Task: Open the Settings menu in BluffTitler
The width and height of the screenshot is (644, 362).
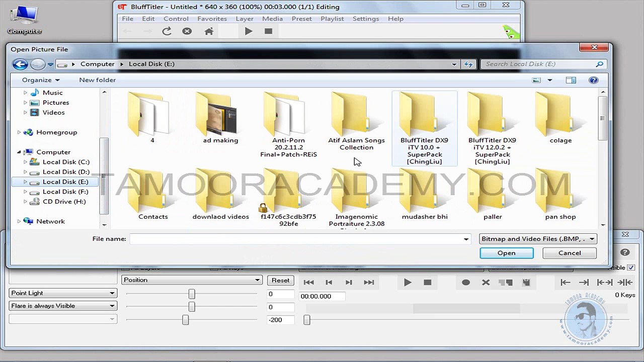Action: (366, 19)
